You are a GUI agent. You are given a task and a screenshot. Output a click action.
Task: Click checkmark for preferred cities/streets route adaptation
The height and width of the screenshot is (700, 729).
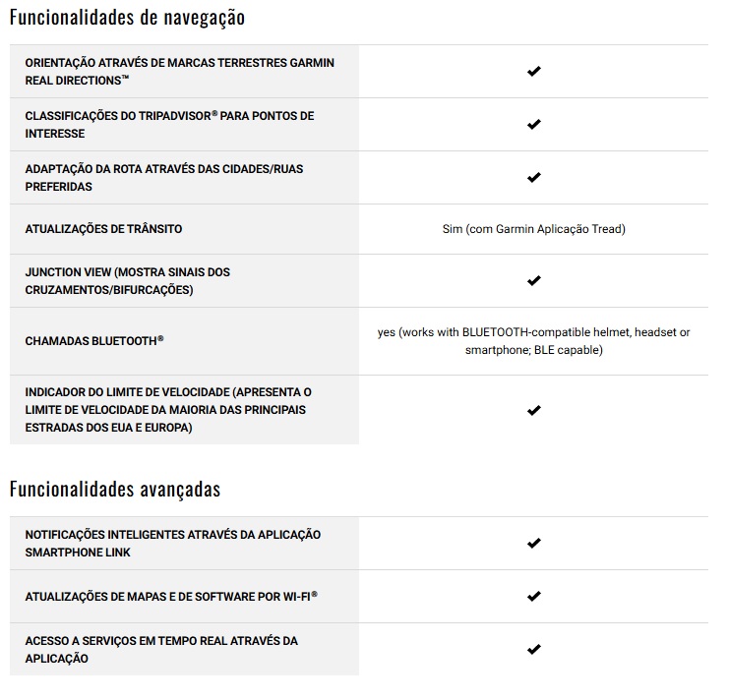pyautogui.click(x=533, y=178)
